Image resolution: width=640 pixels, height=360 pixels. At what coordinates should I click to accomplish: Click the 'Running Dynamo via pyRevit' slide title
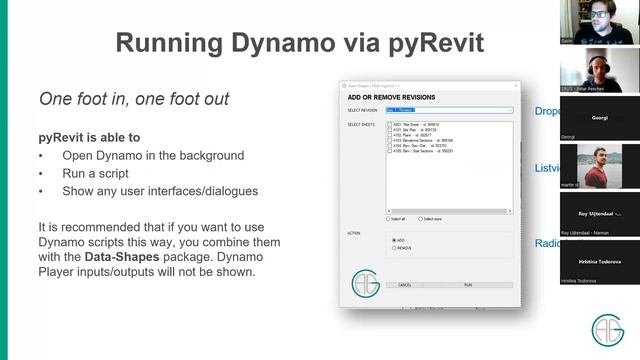(300, 42)
